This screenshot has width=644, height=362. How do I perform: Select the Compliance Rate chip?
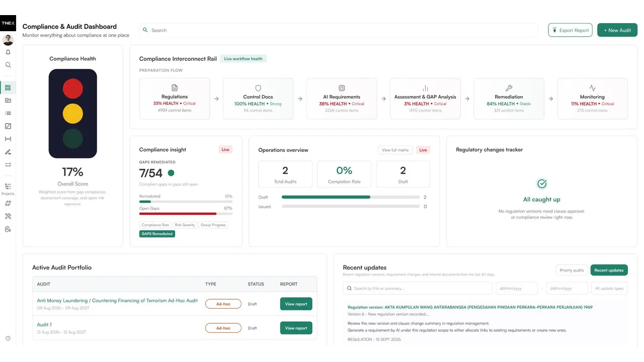tap(155, 225)
